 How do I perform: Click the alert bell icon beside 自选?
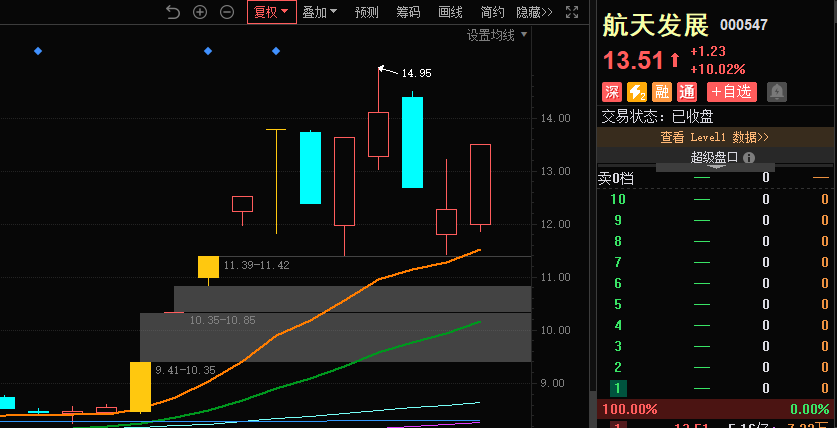pos(777,92)
